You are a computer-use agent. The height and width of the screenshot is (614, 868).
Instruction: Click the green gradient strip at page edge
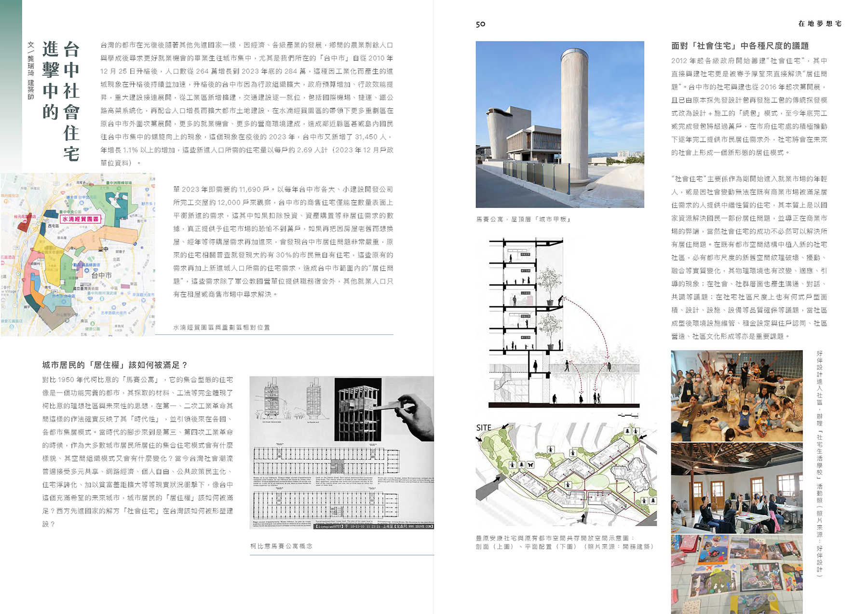click(x=11, y=87)
